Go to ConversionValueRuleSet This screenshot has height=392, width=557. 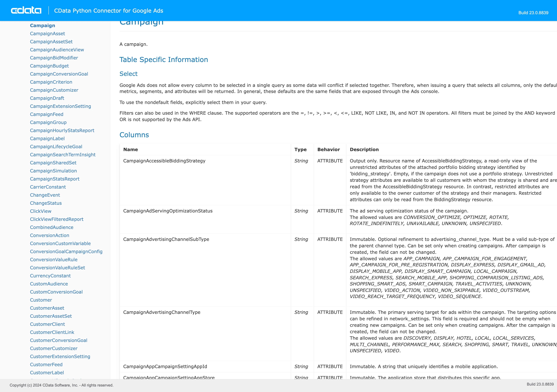click(x=58, y=268)
